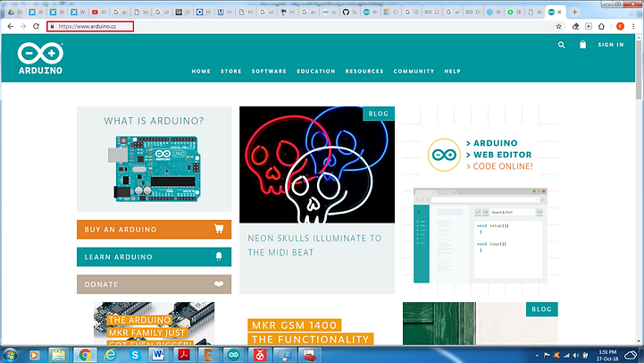Open Word from the taskbar
This screenshot has width=644, height=363.
pyautogui.click(x=158, y=355)
